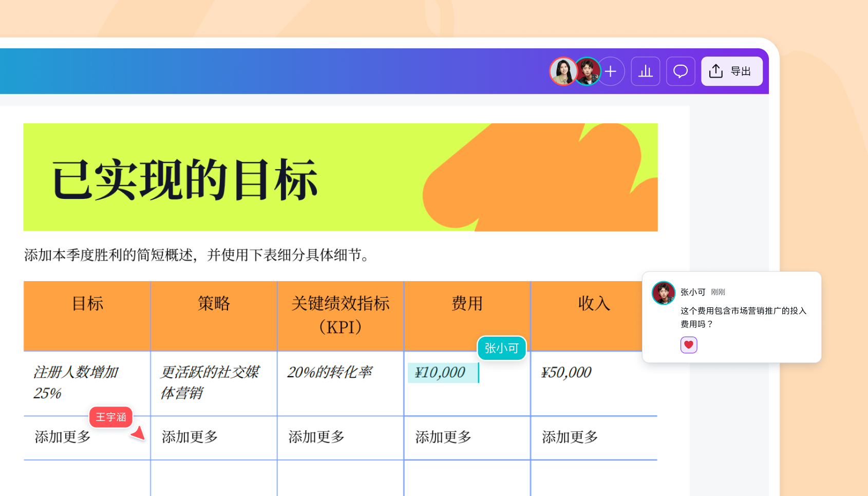Click the 刚刚 timestamp in the comment
Image resolution: width=868 pixels, height=496 pixels.
click(x=718, y=292)
